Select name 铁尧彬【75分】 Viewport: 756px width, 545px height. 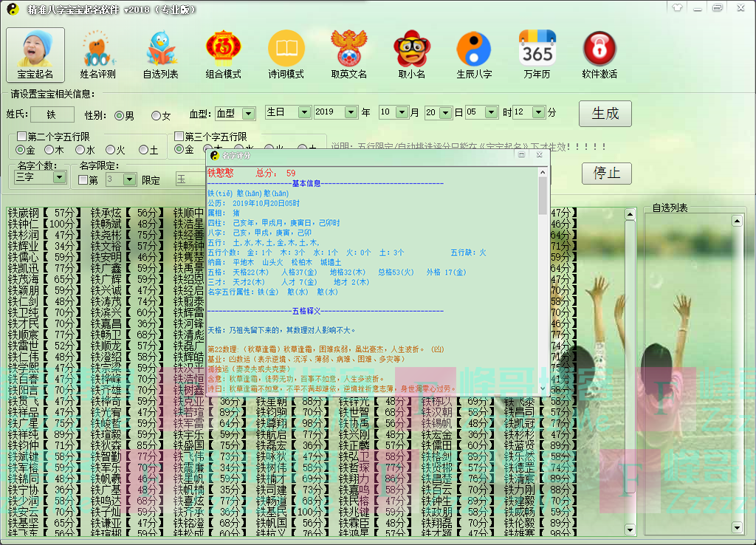(127, 236)
